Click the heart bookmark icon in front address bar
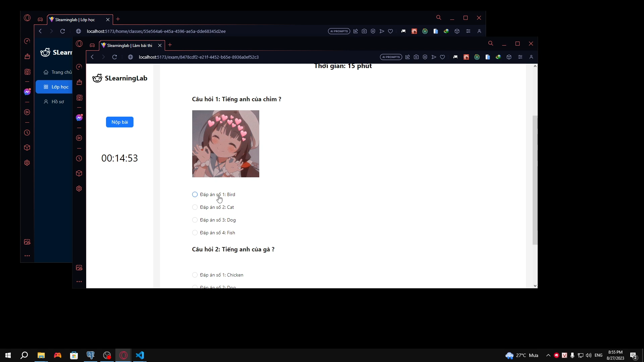This screenshot has height=362, width=644. [x=442, y=57]
